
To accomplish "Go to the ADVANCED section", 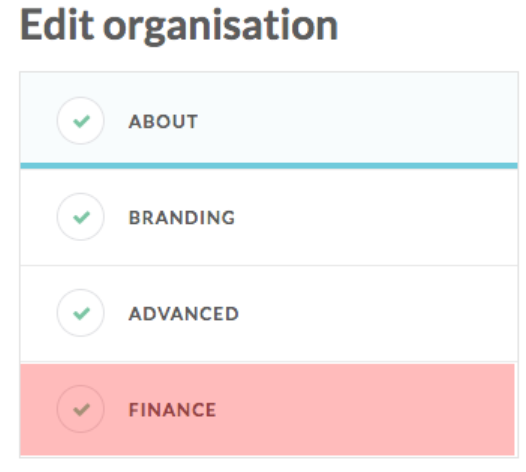I will coord(184,314).
